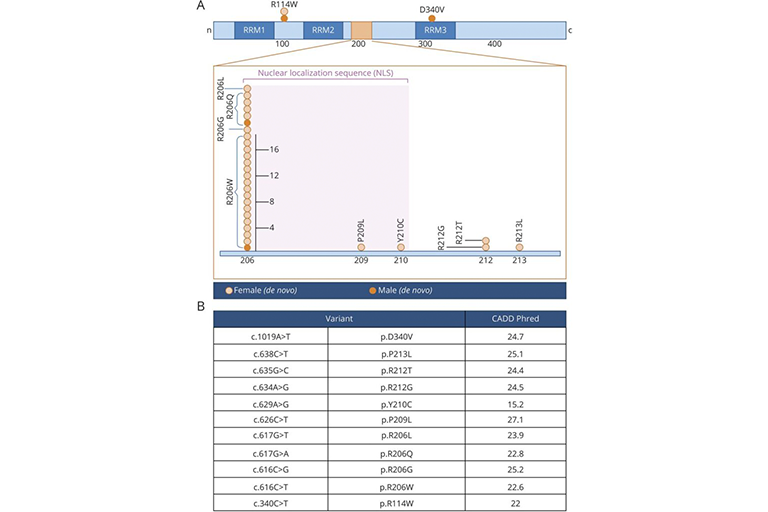Click the c.340C>T table cell
Screen dimensions: 768x512
(271, 503)
